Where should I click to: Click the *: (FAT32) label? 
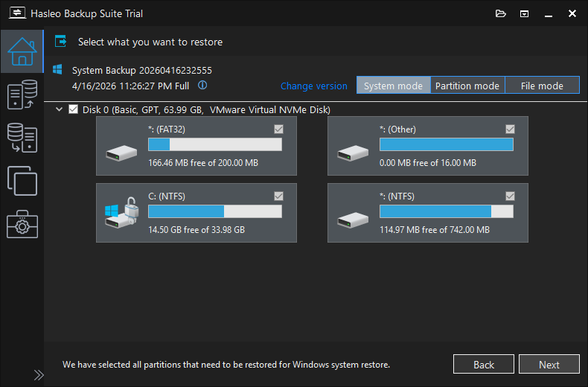click(167, 129)
